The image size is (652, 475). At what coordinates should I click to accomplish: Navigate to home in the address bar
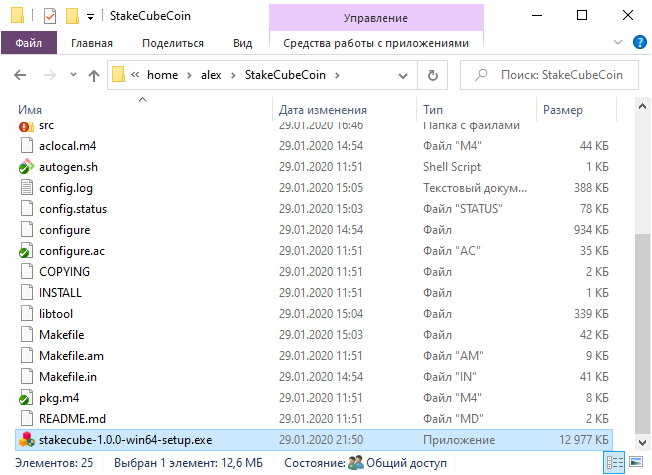pyautogui.click(x=163, y=75)
